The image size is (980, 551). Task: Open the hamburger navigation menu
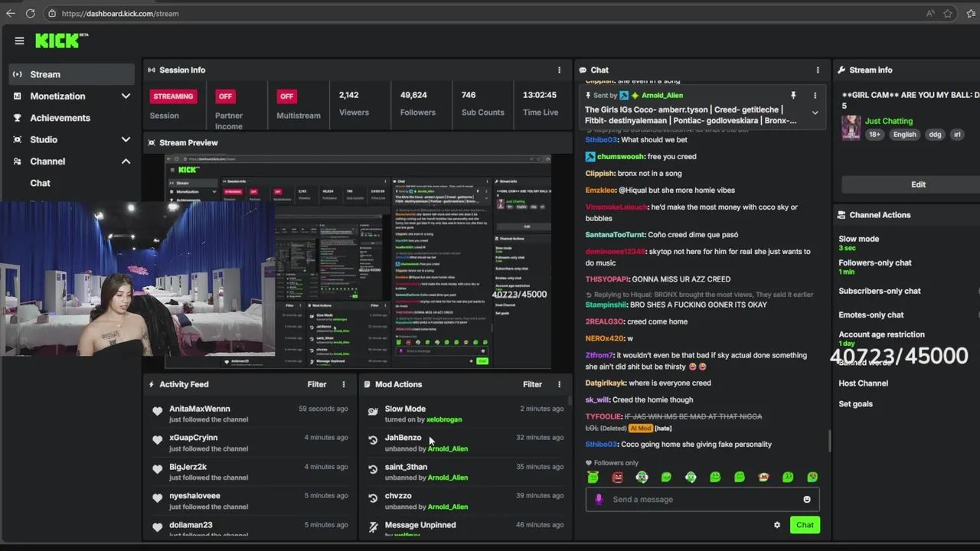(x=19, y=41)
